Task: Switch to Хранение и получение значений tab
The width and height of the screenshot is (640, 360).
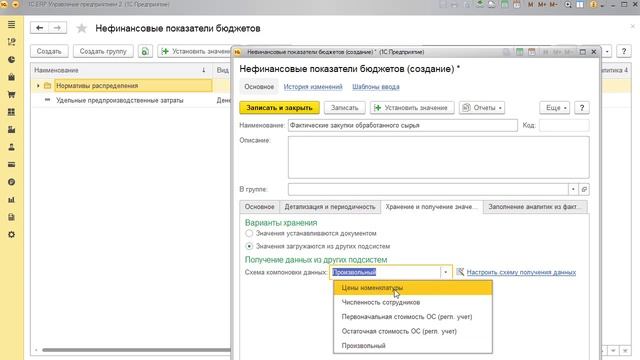Action: click(431, 207)
